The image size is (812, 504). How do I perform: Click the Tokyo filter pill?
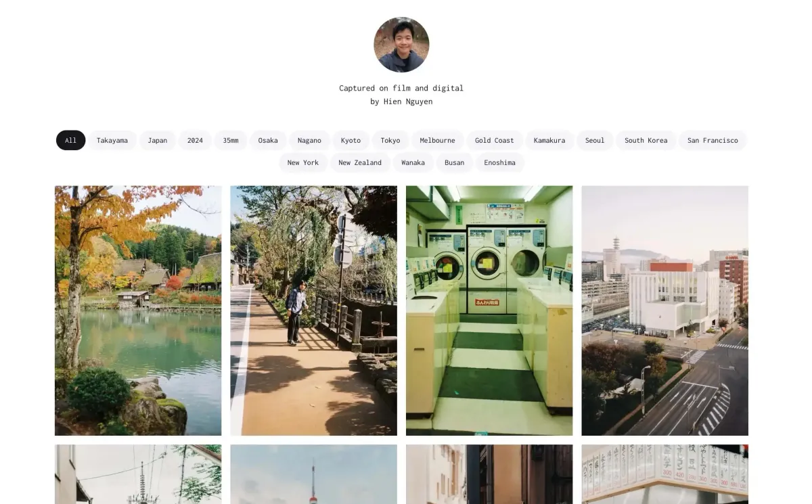point(390,140)
